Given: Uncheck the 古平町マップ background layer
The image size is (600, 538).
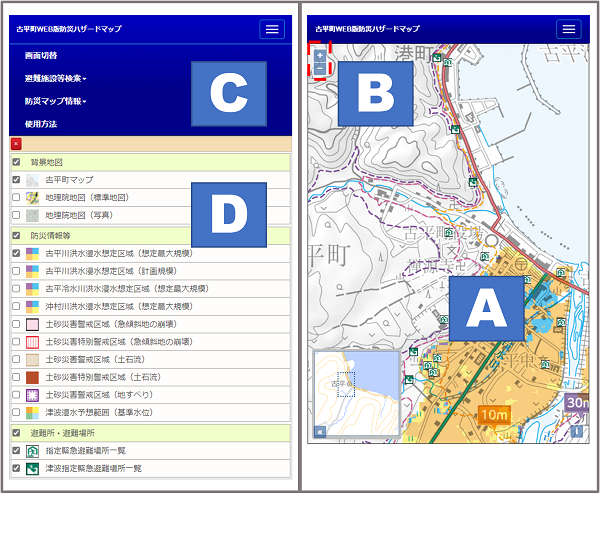Looking at the screenshot, I should [x=16, y=179].
